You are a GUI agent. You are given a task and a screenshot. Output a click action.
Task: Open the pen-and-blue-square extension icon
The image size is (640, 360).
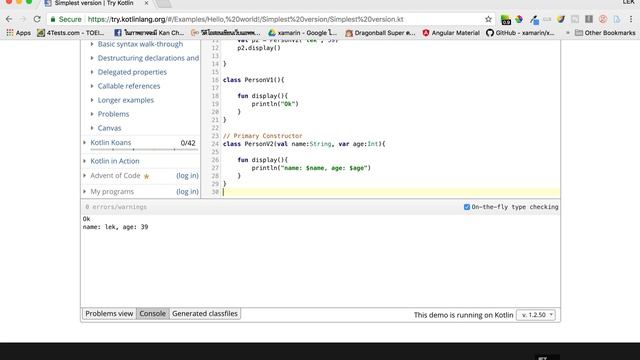(x=534, y=19)
